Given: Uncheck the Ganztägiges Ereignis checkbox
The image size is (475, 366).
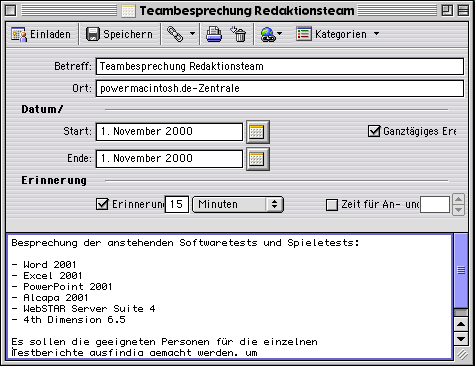Looking at the screenshot, I should pyautogui.click(x=374, y=131).
